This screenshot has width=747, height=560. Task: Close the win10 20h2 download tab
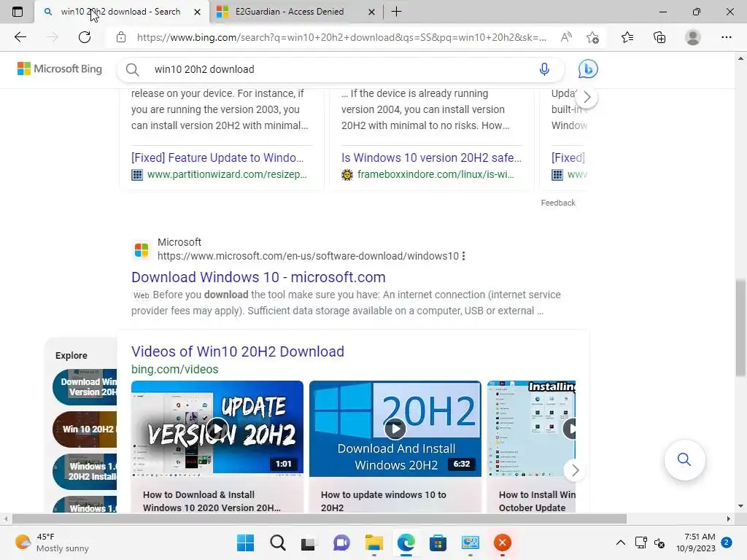click(197, 12)
